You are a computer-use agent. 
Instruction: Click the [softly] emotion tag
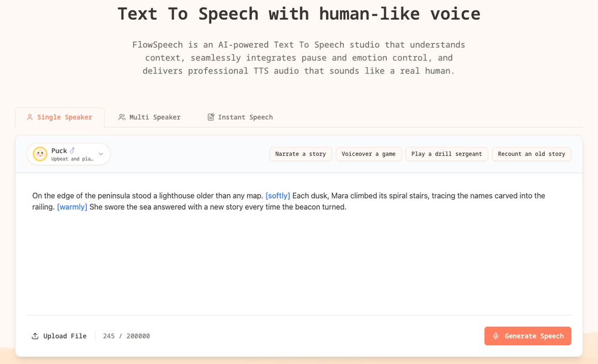[277, 195]
